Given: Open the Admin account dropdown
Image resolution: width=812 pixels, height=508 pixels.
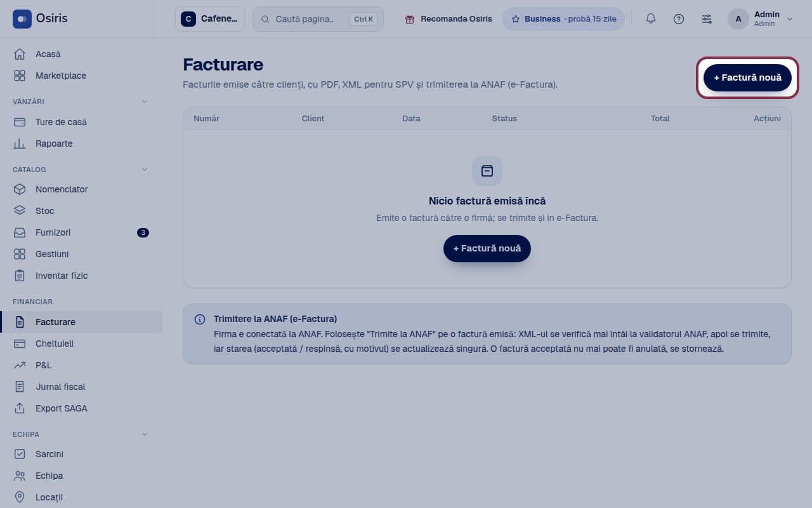Looking at the screenshot, I should 761,19.
